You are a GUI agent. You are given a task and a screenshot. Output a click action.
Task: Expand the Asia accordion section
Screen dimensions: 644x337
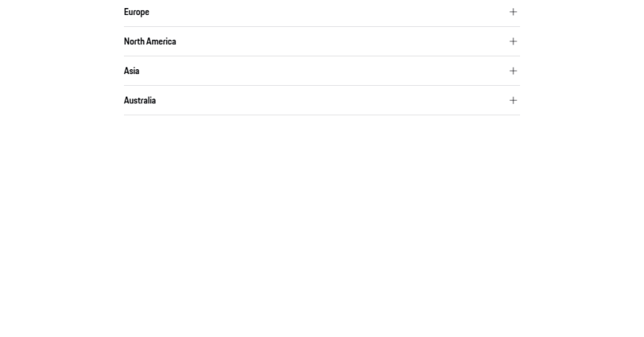[321, 71]
